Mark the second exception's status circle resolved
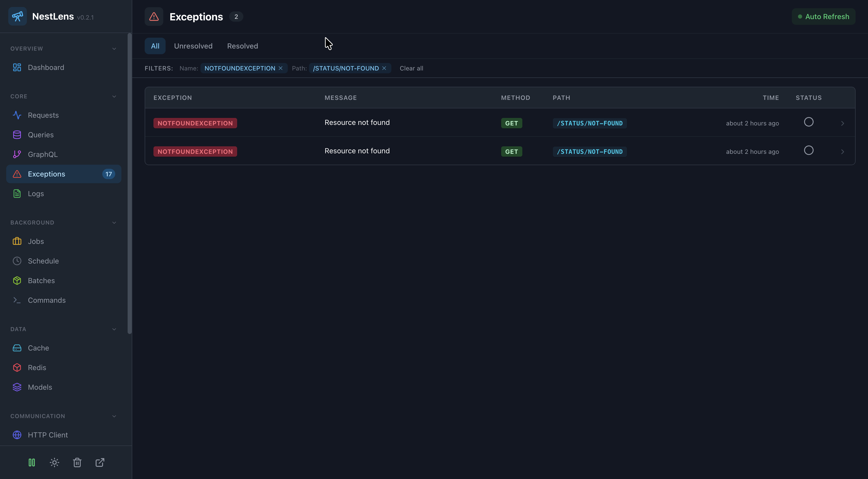This screenshot has height=479, width=868. click(808, 150)
